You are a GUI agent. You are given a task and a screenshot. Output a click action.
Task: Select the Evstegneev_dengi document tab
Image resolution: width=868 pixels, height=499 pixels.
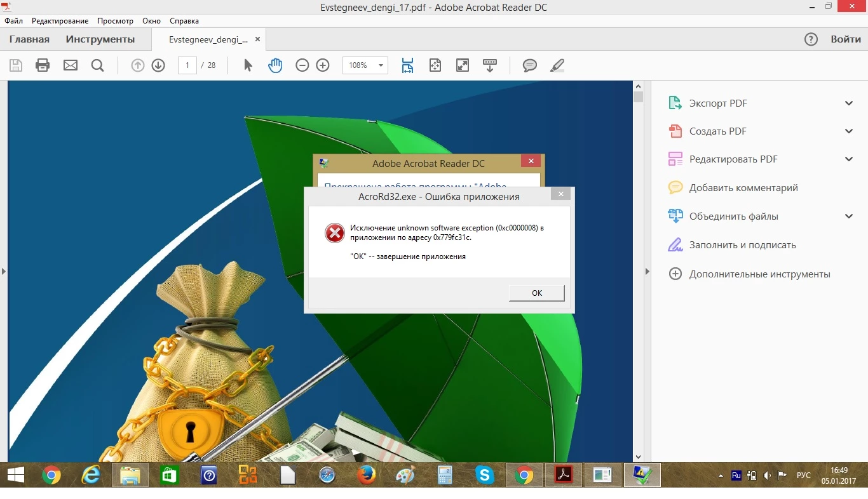tap(208, 39)
